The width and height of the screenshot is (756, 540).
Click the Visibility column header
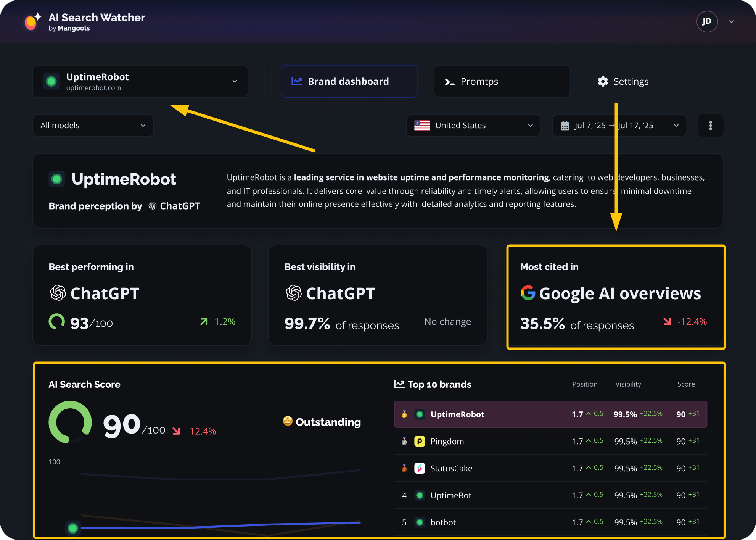pos(628,384)
